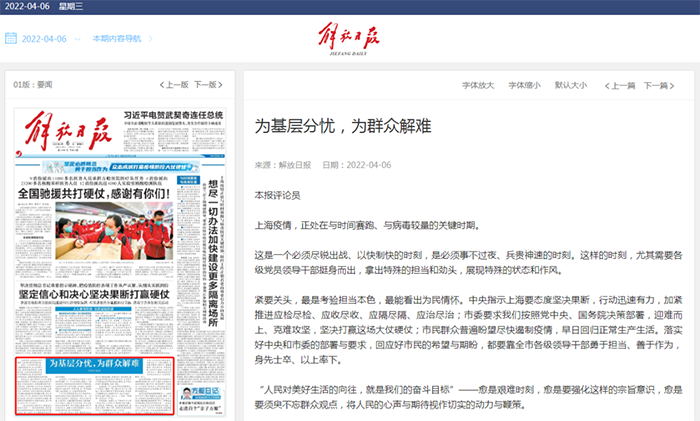Select headline 全国驰援共打硬仗,感谢有你们!
The width and height of the screenshot is (700, 421).
(94, 193)
